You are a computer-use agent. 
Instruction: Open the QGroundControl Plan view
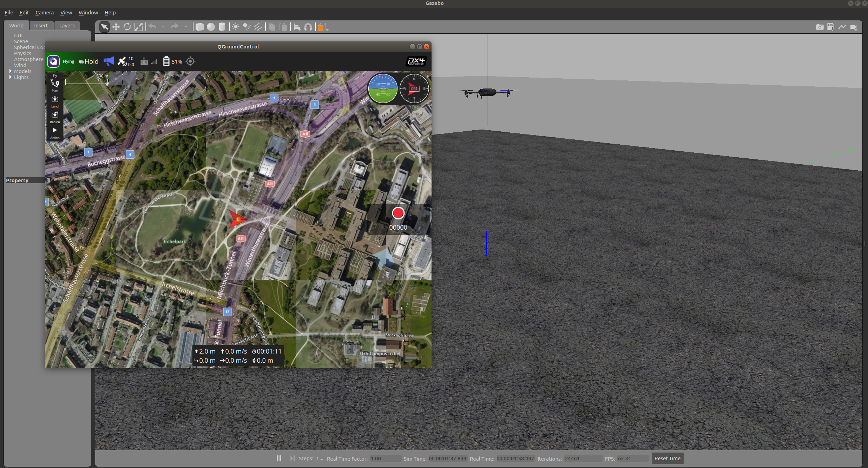[x=55, y=85]
